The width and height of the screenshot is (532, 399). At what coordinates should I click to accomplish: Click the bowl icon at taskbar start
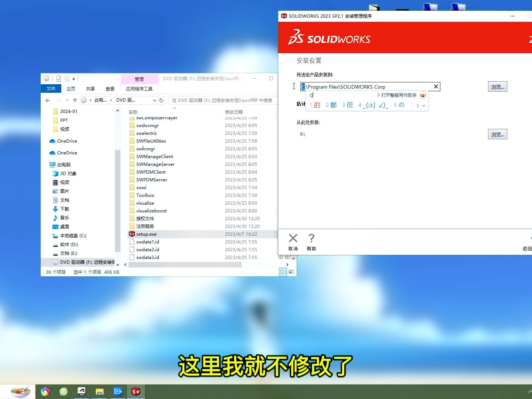(20, 391)
